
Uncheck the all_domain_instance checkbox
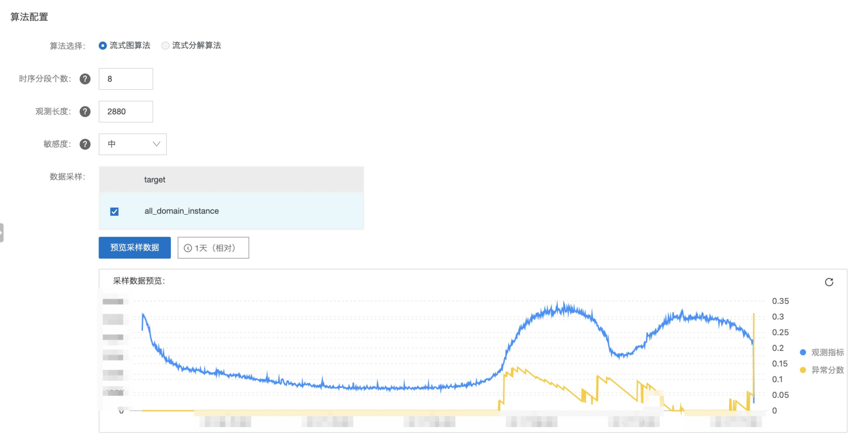(114, 212)
